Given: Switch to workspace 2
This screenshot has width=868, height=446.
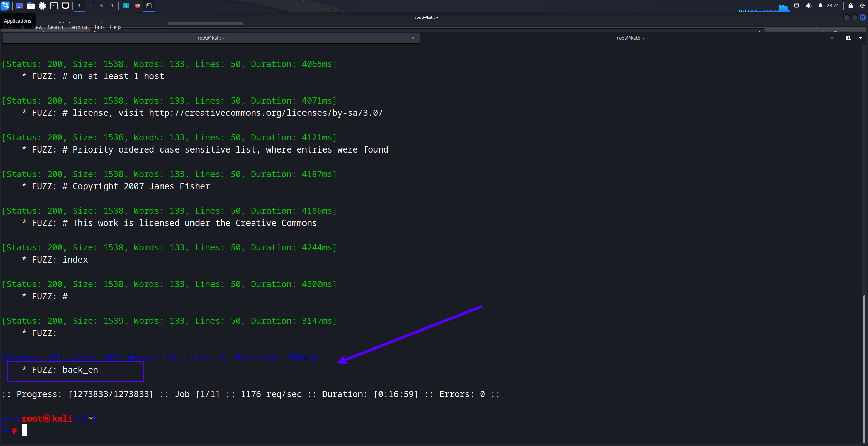Looking at the screenshot, I should [90, 6].
